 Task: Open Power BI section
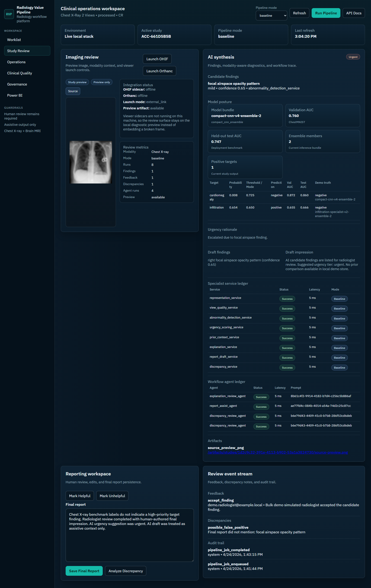point(27,95)
